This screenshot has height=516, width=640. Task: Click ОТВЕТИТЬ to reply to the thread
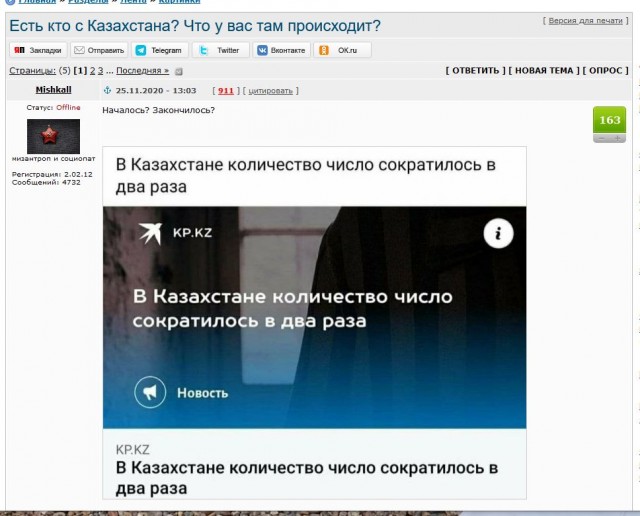click(476, 71)
